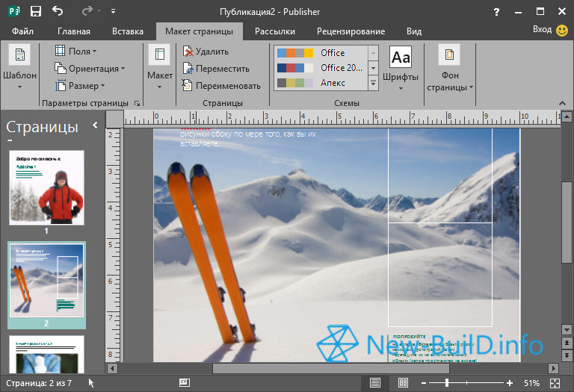Screen dimensions: 574x392
Task: Click Переименовать to rename the page
Action: 221,86
